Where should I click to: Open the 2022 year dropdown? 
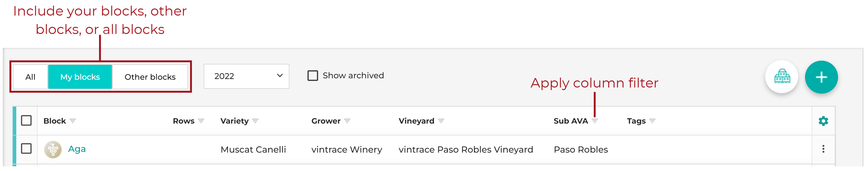246,76
